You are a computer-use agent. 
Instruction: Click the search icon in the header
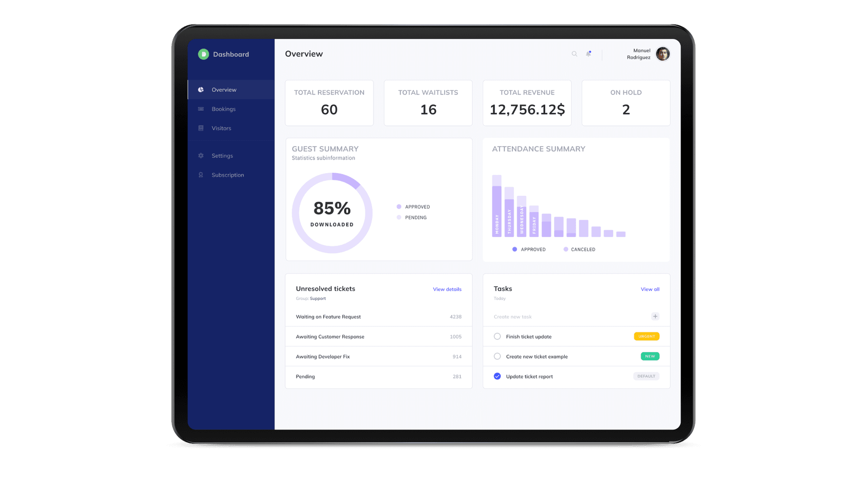[x=574, y=54]
